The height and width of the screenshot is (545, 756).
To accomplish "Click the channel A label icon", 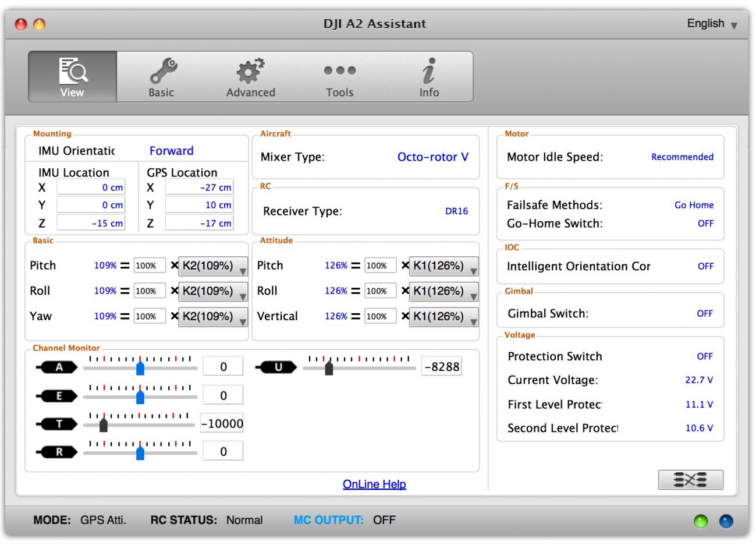I will click(59, 367).
